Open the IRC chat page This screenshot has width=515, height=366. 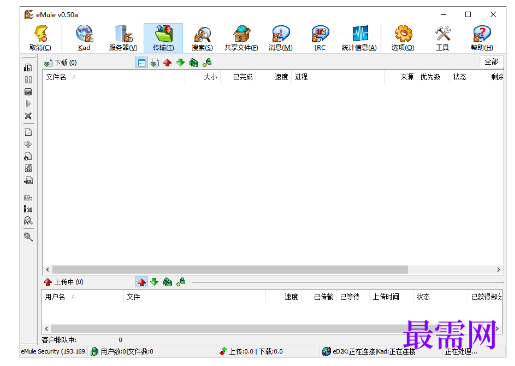320,38
